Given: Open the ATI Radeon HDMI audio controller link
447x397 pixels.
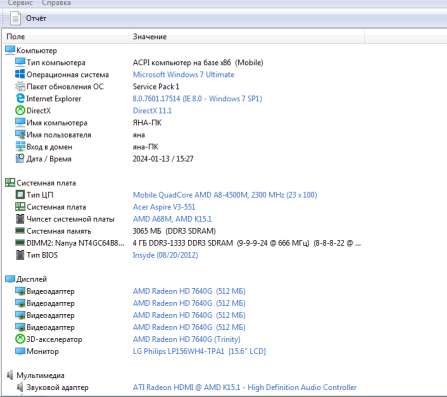Looking at the screenshot, I should coord(245,387).
